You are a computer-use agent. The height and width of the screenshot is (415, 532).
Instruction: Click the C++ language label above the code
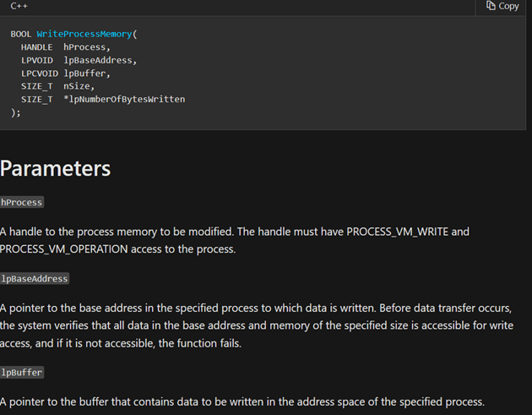[19, 6]
